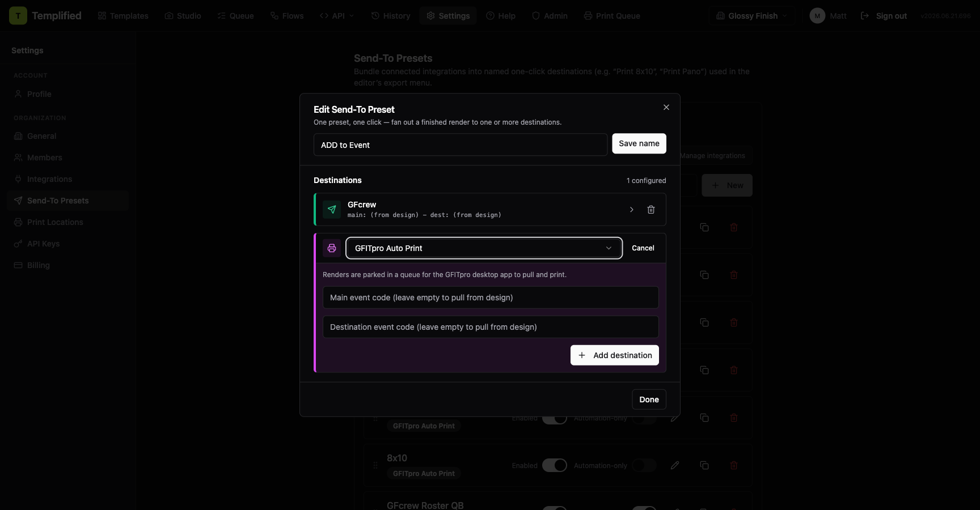Click the Save name button
980x510 pixels.
pos(639,144)
